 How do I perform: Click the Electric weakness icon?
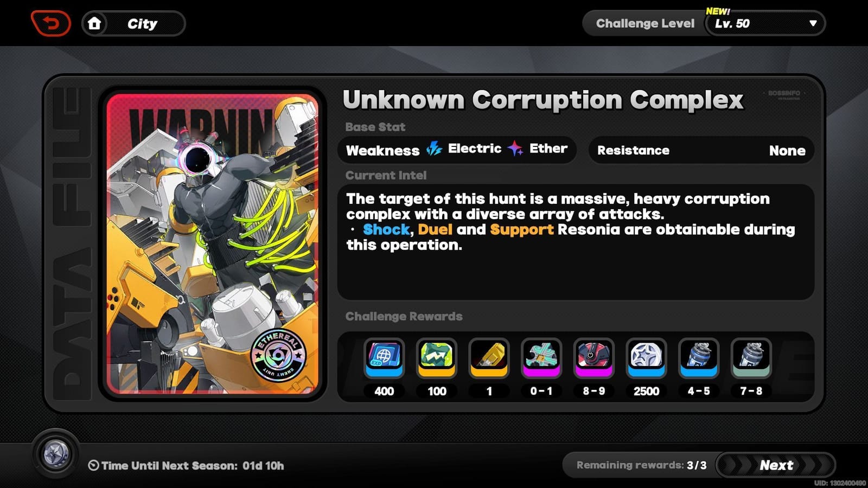[x=434, y=149]
